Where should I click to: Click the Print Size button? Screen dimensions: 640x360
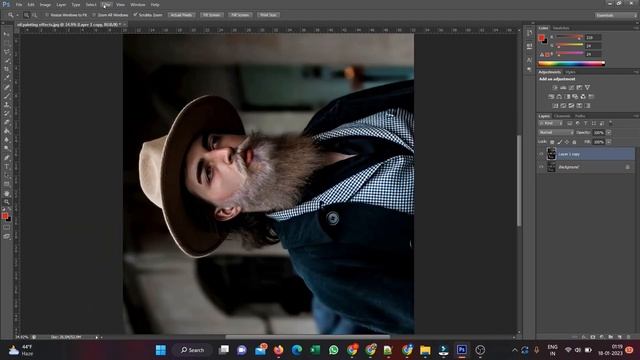pyautogui.click(x=268, y=15)
